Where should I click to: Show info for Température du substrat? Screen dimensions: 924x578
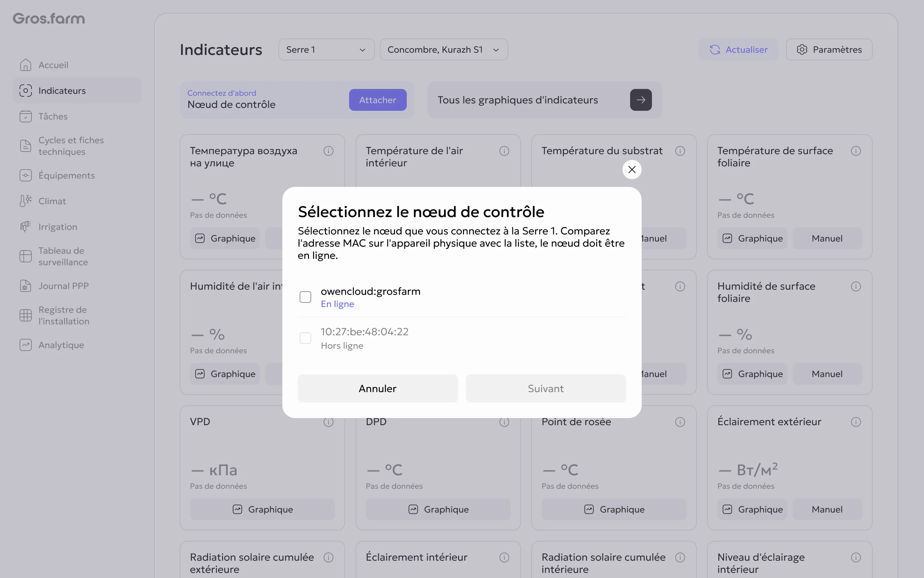click(x=680, y=151)
